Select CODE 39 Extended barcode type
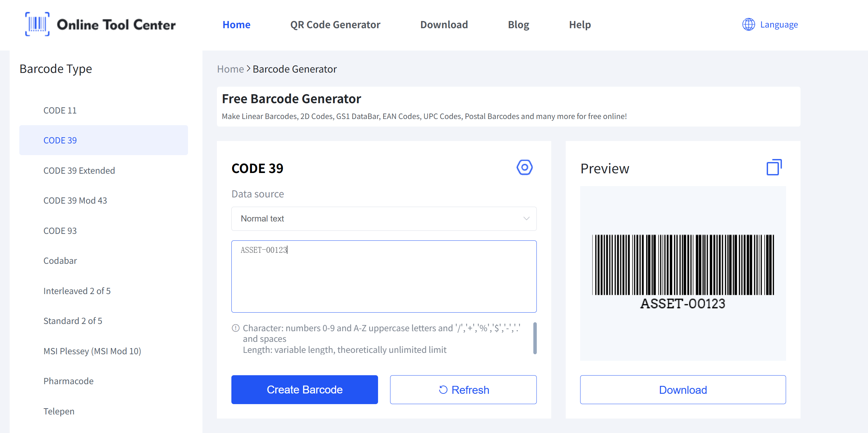The image size is (868, 433). click(x=79, y=171)
